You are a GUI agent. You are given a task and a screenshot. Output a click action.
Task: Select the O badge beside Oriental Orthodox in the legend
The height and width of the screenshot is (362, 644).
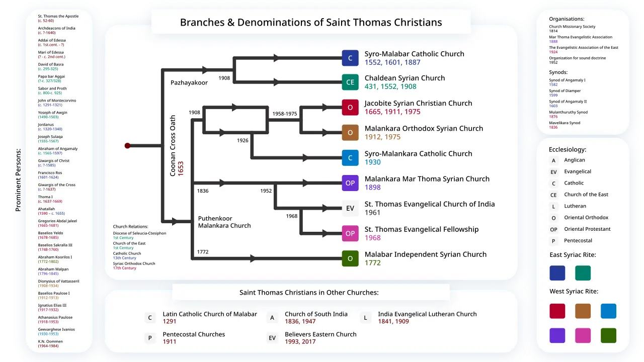[x=554, y=218]
